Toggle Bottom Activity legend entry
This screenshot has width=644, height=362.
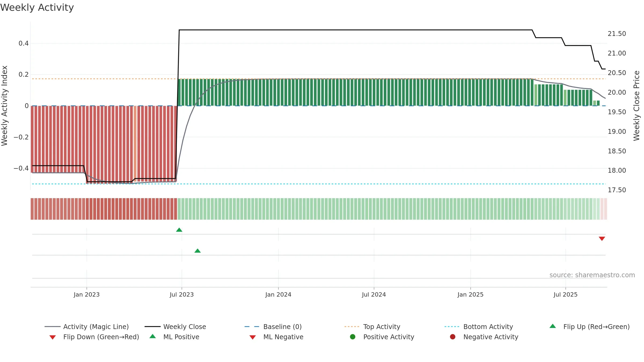(479, 327)
